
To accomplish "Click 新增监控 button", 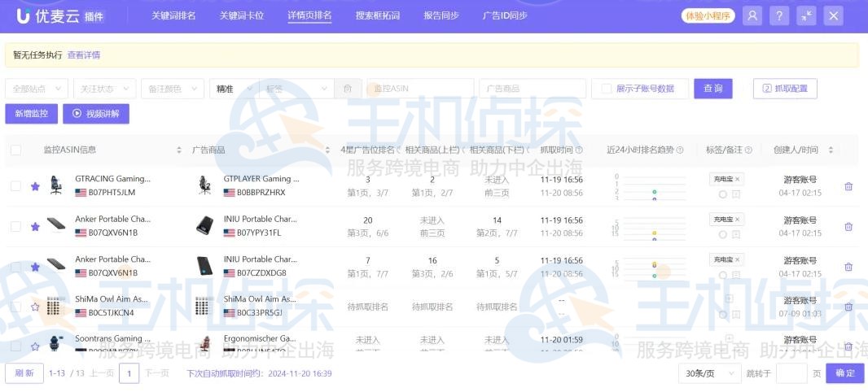I will [31, 114].
